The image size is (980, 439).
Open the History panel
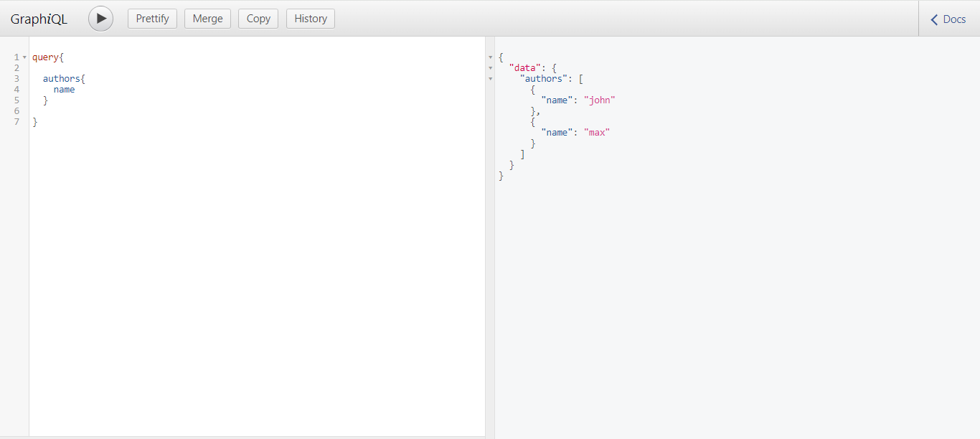tap(310, 18)
